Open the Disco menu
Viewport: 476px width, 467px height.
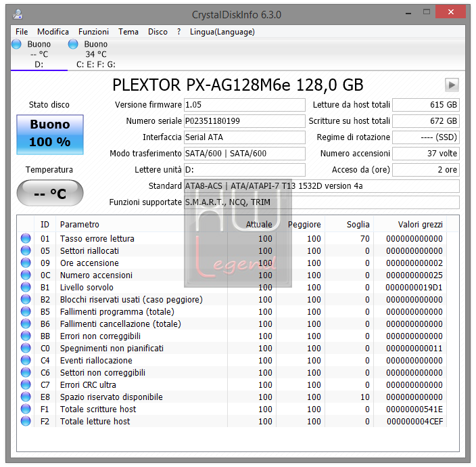coord(158,32)
